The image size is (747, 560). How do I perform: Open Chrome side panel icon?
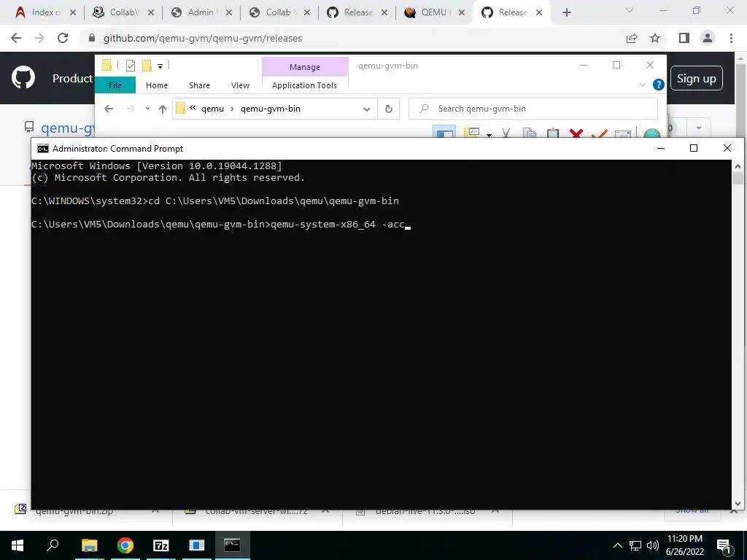(x=684, y=38)
